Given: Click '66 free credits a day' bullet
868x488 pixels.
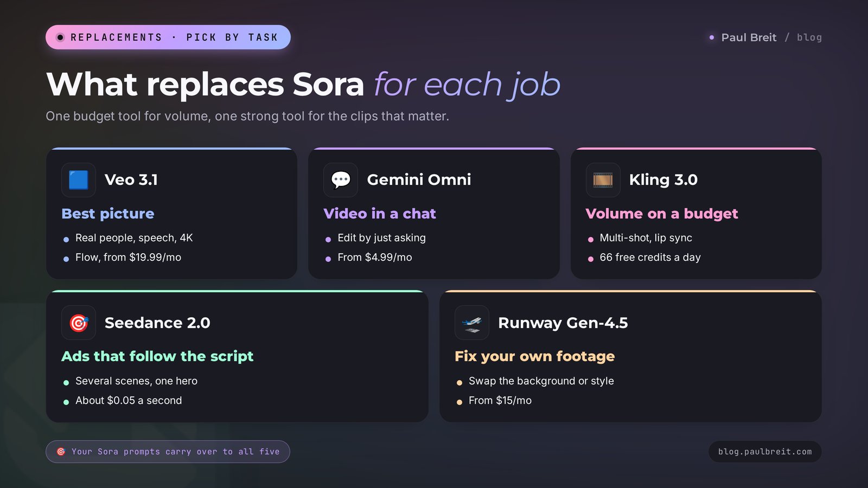Looking at the screenshot, I should 650,258.
